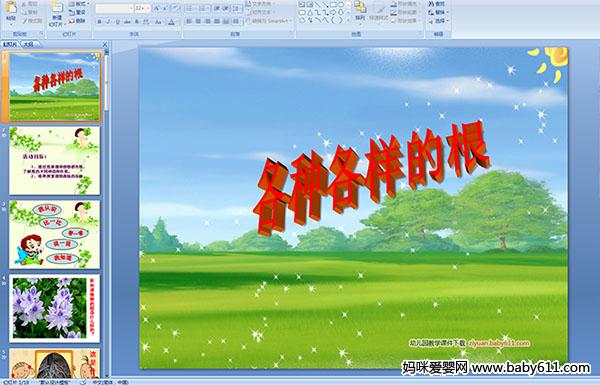This screenshot has width=600, height=385.
Task: Switch to the Slides pane tab
Action: click(10, 44)
